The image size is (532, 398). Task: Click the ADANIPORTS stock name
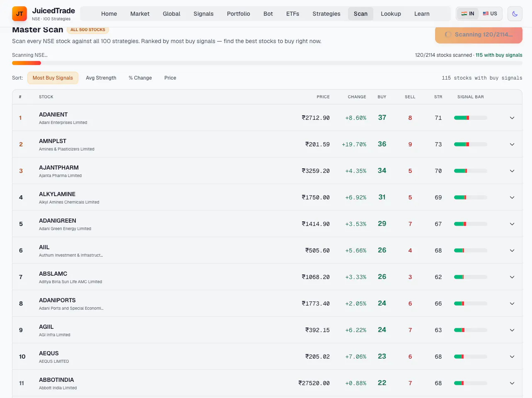coord(57,300)
